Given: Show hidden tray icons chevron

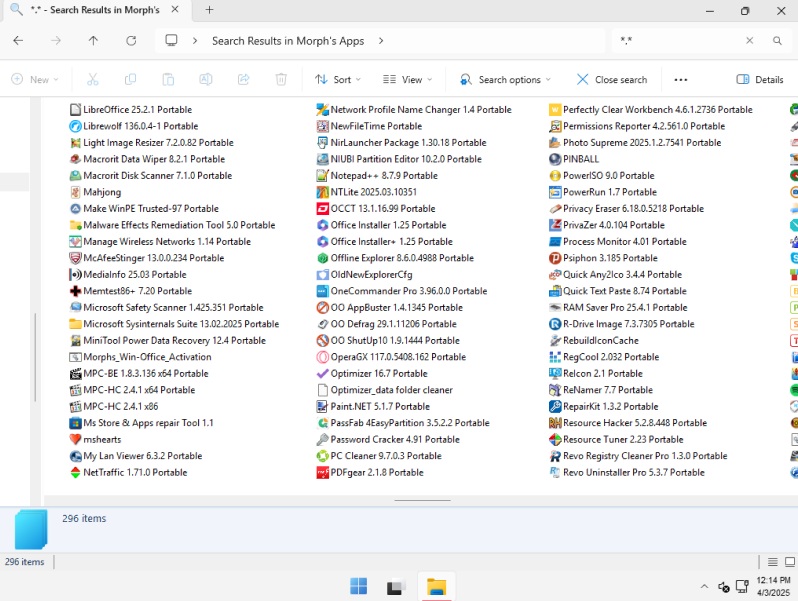Looking at the screenshot, I should click(x=704, y=587).
